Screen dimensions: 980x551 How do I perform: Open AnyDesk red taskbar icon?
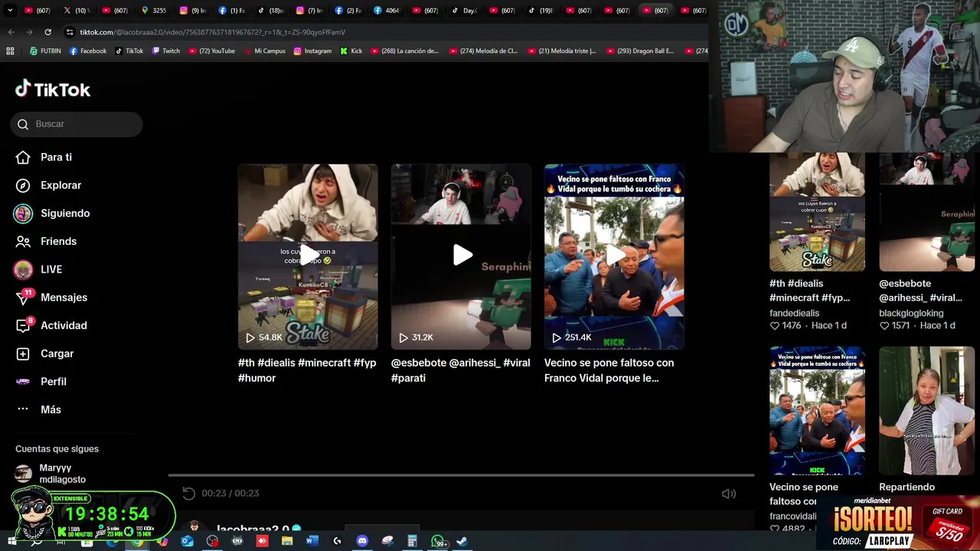pos(262,541)
